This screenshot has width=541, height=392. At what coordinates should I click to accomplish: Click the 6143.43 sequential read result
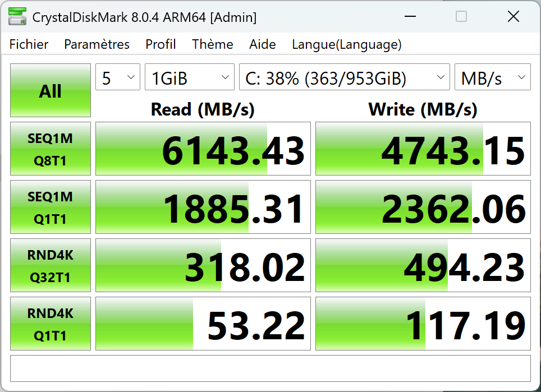(x=203, y=149)
